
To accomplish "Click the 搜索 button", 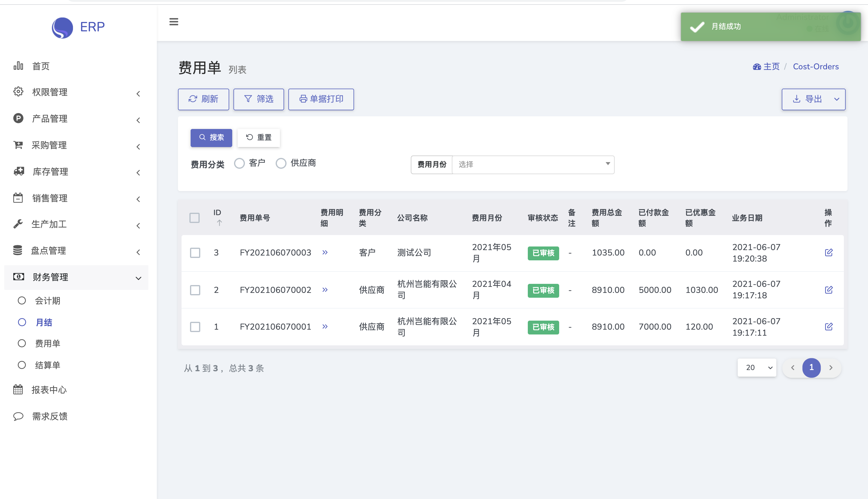I will [x=211, y=138].
